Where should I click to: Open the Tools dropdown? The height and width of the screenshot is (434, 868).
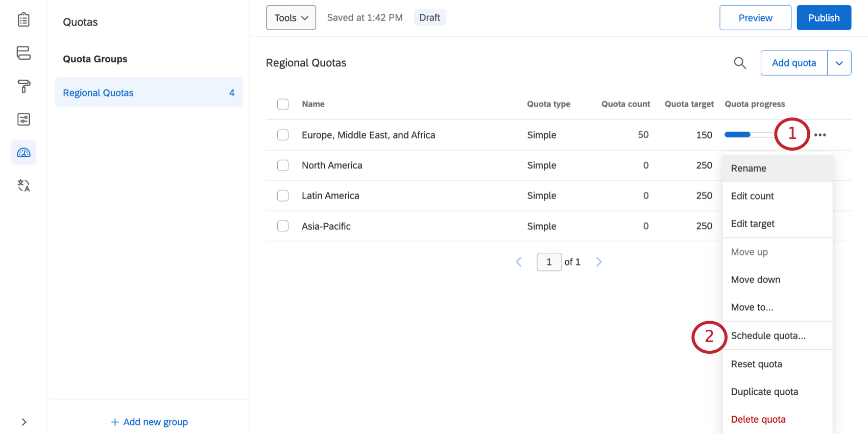click(291, 18)
